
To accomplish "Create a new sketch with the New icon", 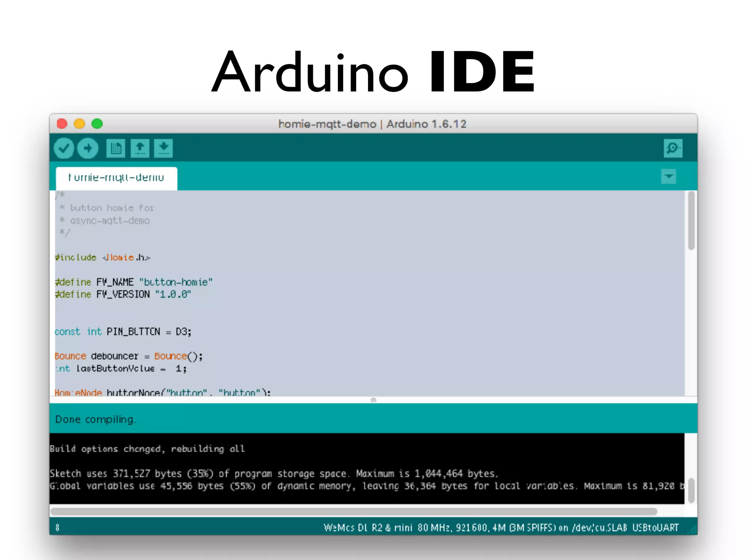I will (x=116, y=148).
